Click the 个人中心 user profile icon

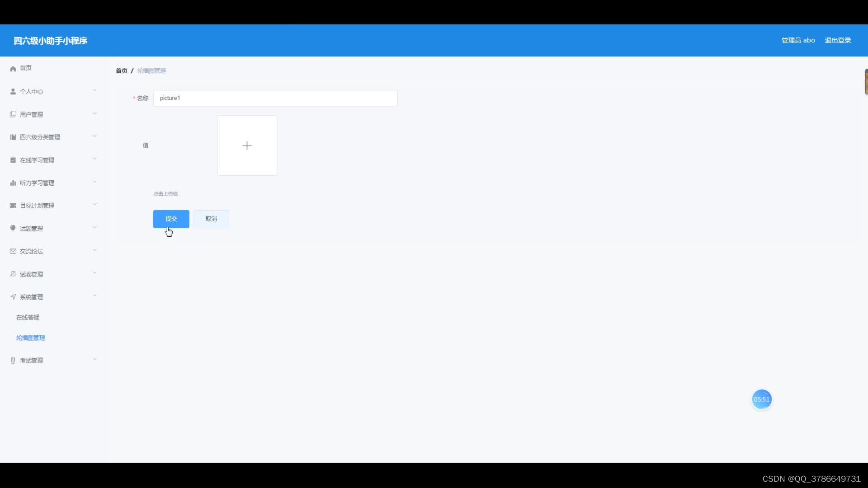[x=13, y=91]
